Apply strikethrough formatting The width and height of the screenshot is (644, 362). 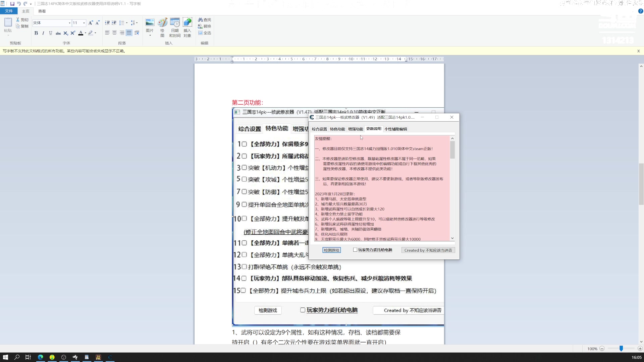point(58,33)
